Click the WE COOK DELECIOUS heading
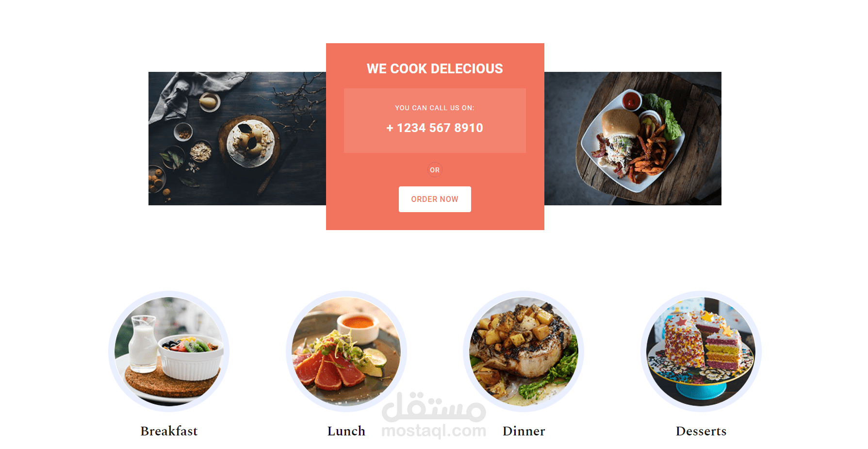Image resolution: width=868 pixels, height=449 pixels. [435, 69]
